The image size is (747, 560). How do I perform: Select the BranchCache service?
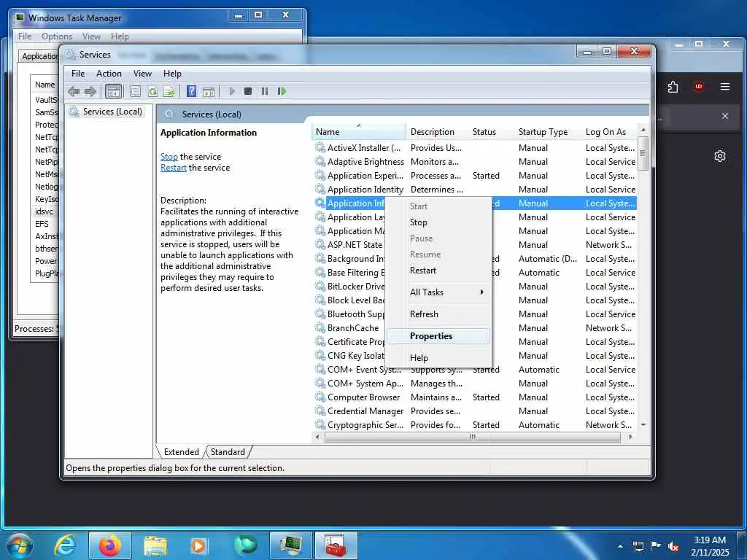pyautogui.click(x=352, y=328)
